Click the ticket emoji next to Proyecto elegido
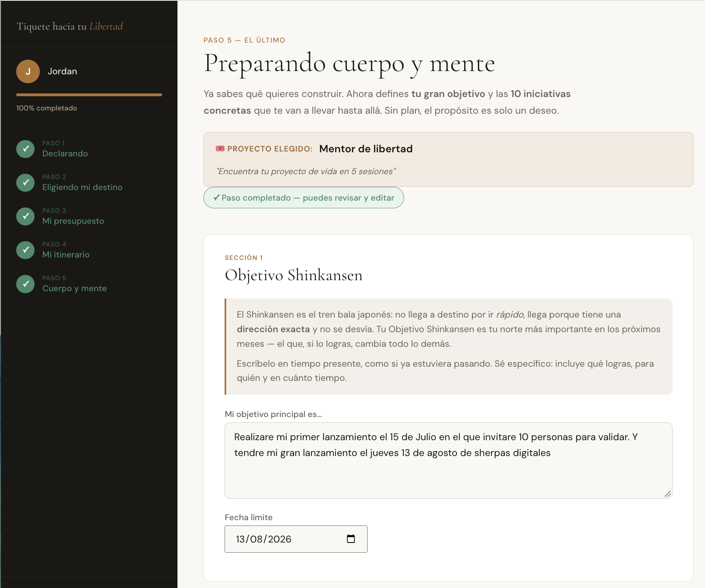The height and width of the screenshot is (588, 705). tap(220, 149)
